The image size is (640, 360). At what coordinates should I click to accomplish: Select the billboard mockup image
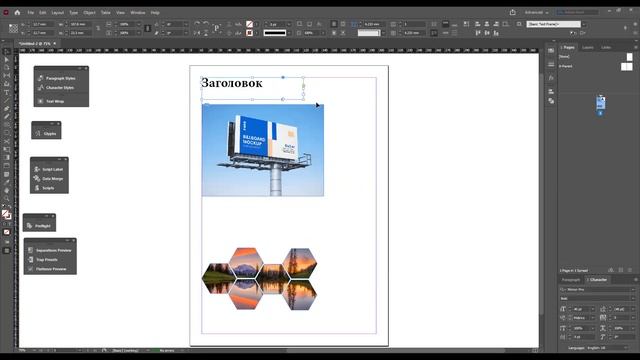262,150
